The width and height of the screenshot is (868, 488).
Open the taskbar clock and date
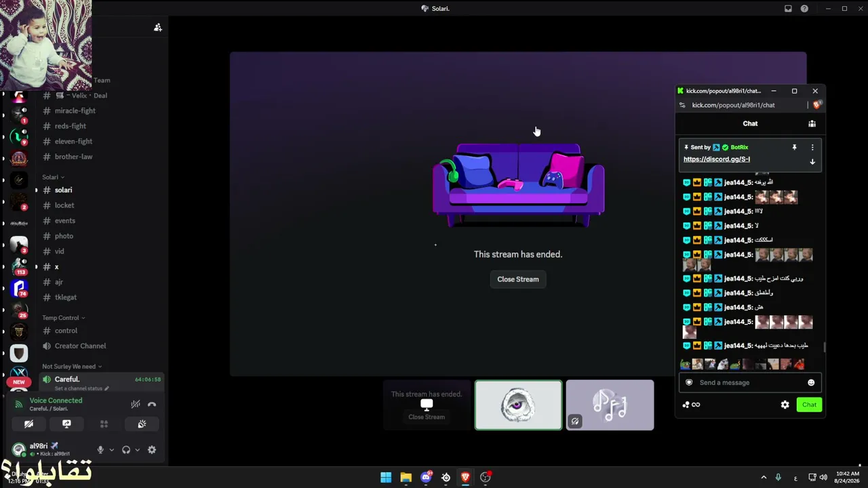tap(848, 477)
